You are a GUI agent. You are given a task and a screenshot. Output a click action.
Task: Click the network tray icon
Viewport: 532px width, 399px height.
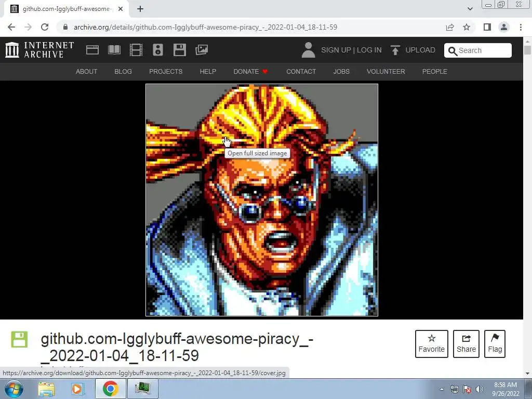(454, 389)
